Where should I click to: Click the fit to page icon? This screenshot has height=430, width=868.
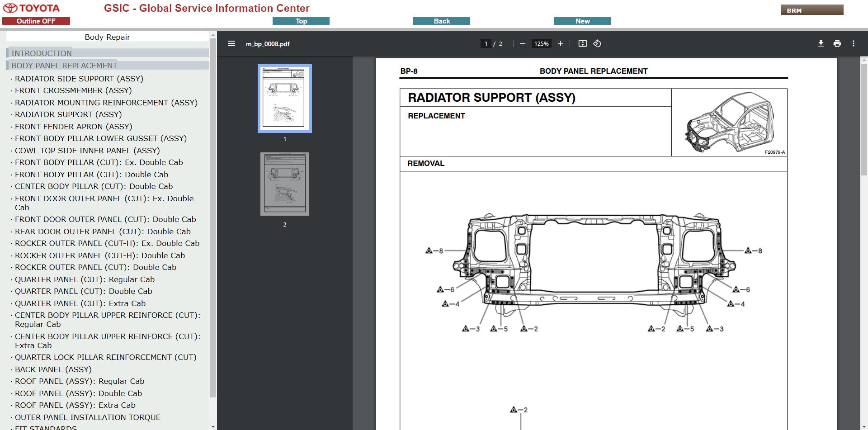(x=583, y=44)
